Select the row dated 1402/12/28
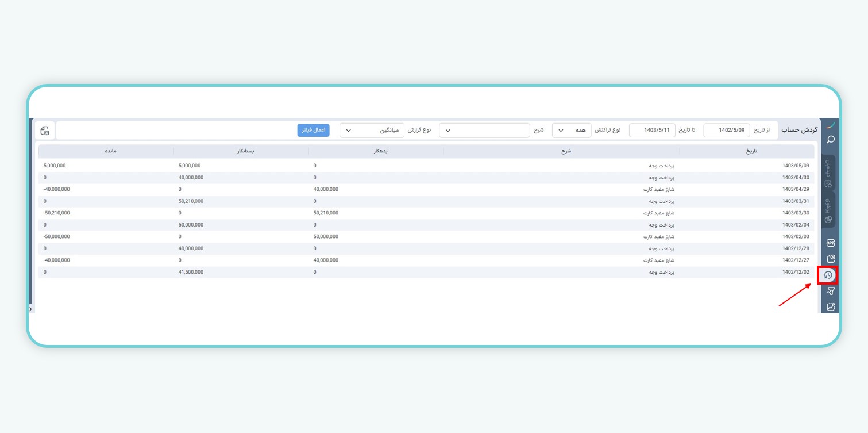Viewport: 868px width, 433px height. click(426, 248)
